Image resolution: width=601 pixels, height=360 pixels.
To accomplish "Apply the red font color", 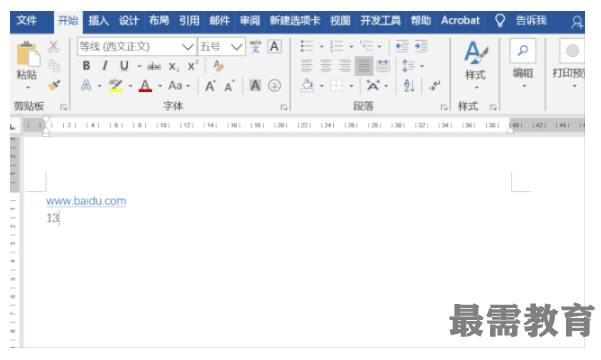I will [145, 85].
